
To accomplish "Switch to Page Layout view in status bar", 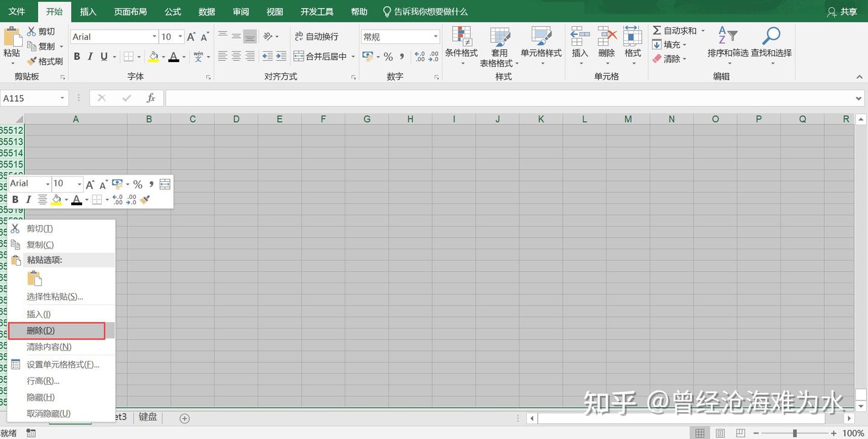I will tap(720, 434).
